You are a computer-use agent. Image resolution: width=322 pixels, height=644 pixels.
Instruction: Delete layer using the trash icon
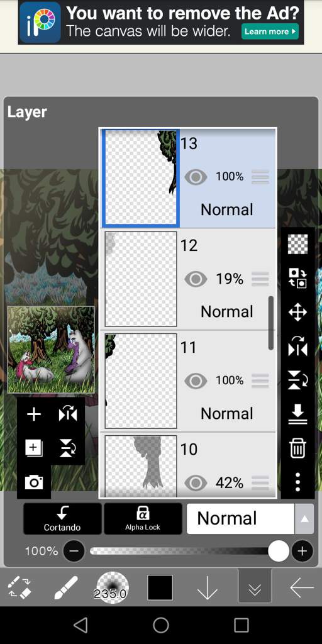[x=297, y=448]
